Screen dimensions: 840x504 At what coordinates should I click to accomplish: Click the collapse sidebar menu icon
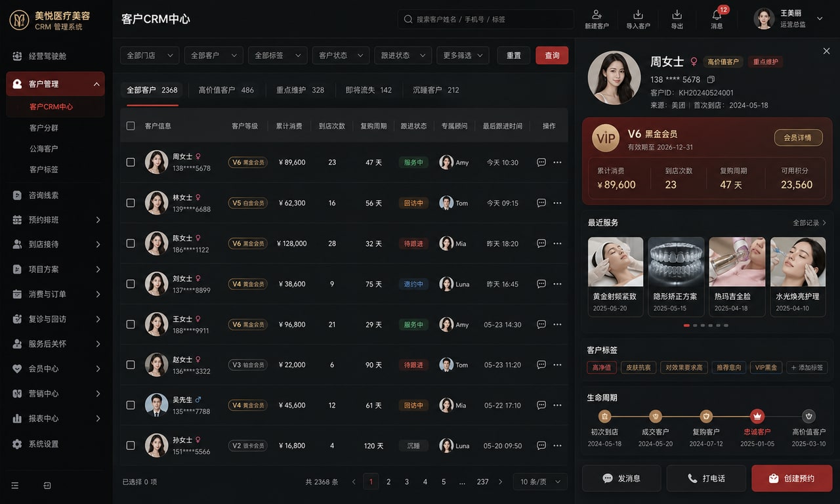tap(15, 486)
